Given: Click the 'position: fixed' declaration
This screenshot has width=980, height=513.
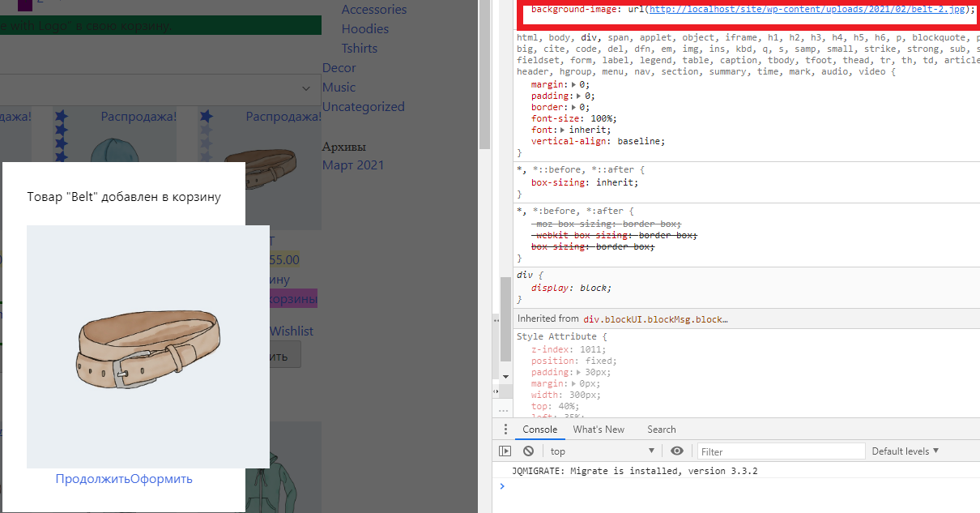Looking at the screenshot, I should point(573,361).
